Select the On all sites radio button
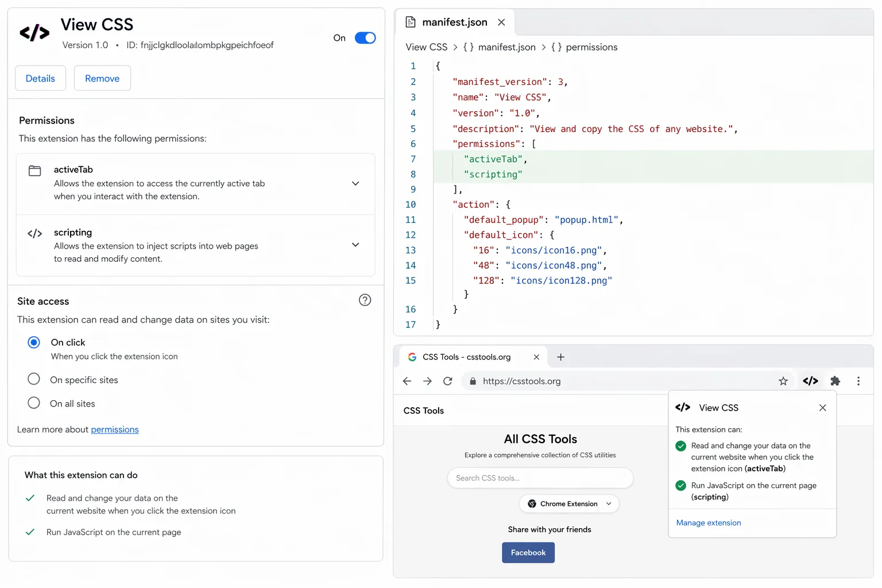 click(34, 403)
